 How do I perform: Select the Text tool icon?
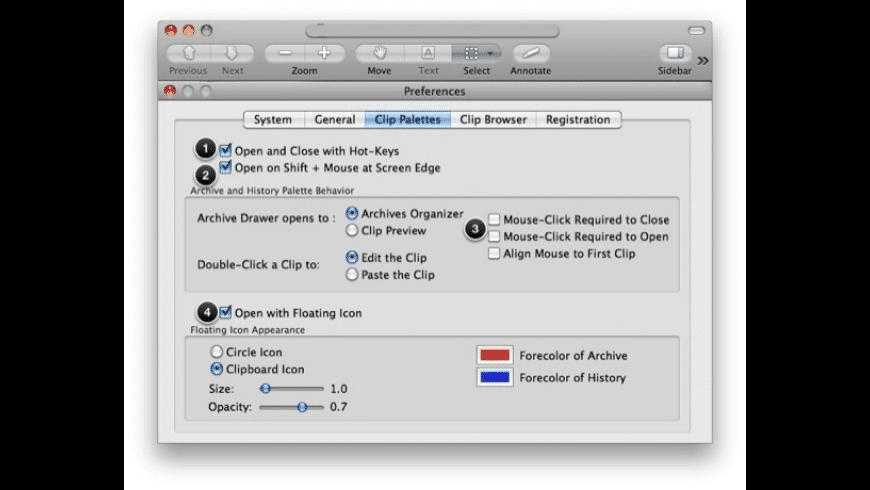[x=428, y=53]
